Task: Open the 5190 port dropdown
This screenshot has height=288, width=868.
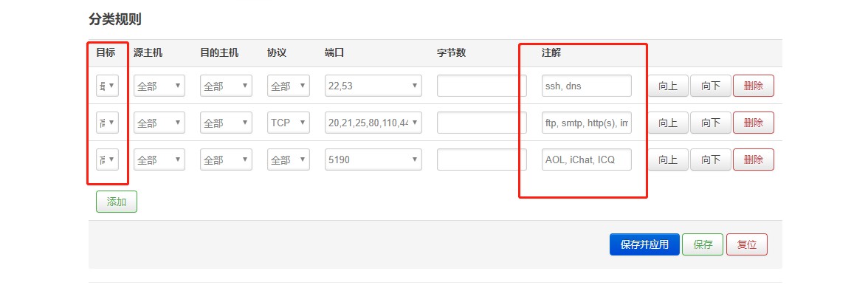Action: (x=373, y=160)
